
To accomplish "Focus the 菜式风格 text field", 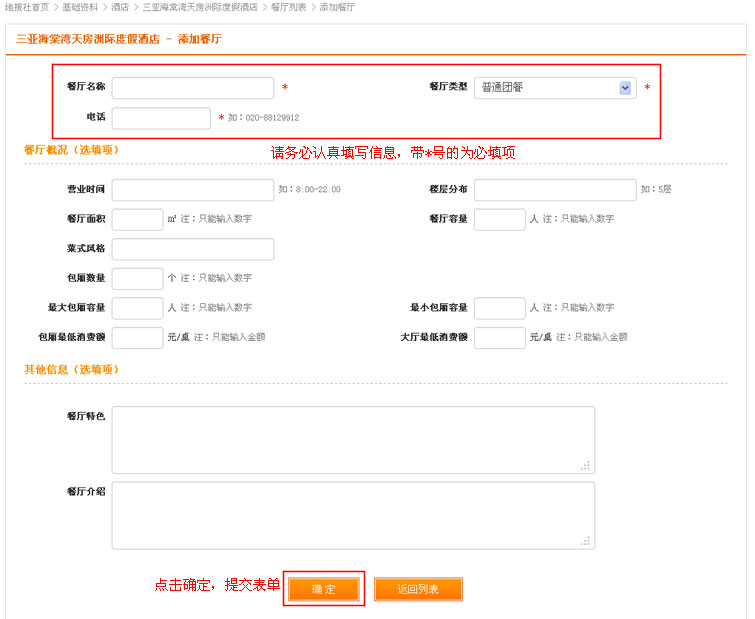I will click(193, 249).
